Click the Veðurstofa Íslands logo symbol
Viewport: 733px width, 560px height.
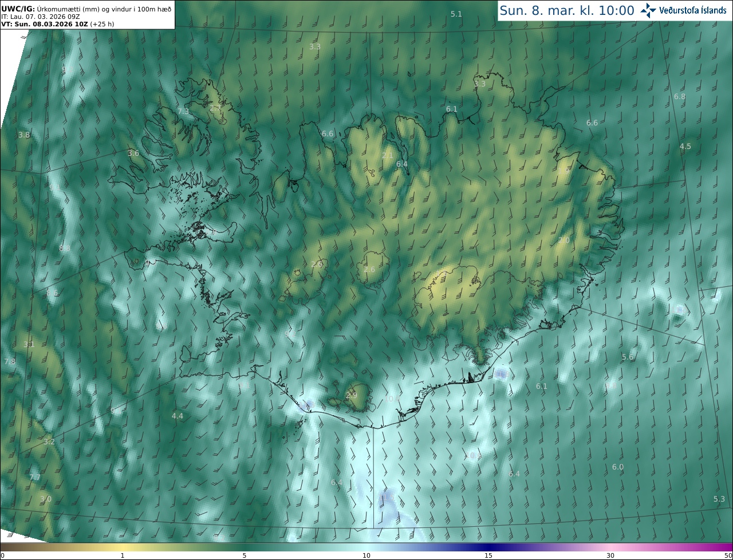pyautogui.click(x=648, y=10)
